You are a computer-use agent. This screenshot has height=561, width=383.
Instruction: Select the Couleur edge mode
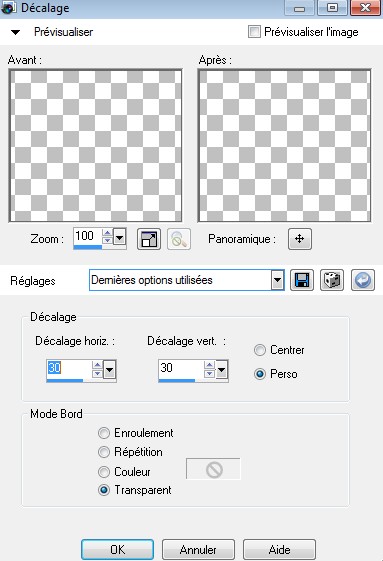tap(104, 472)
